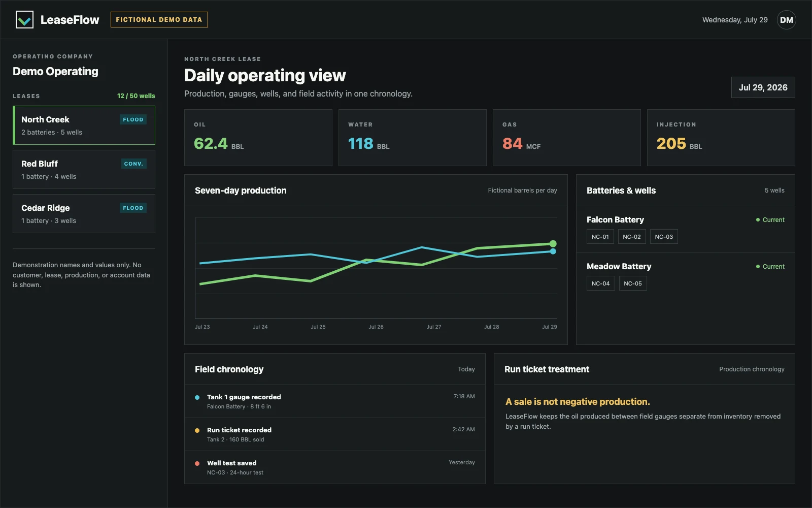Click the Jul 27 axis label

coord(434,327)
